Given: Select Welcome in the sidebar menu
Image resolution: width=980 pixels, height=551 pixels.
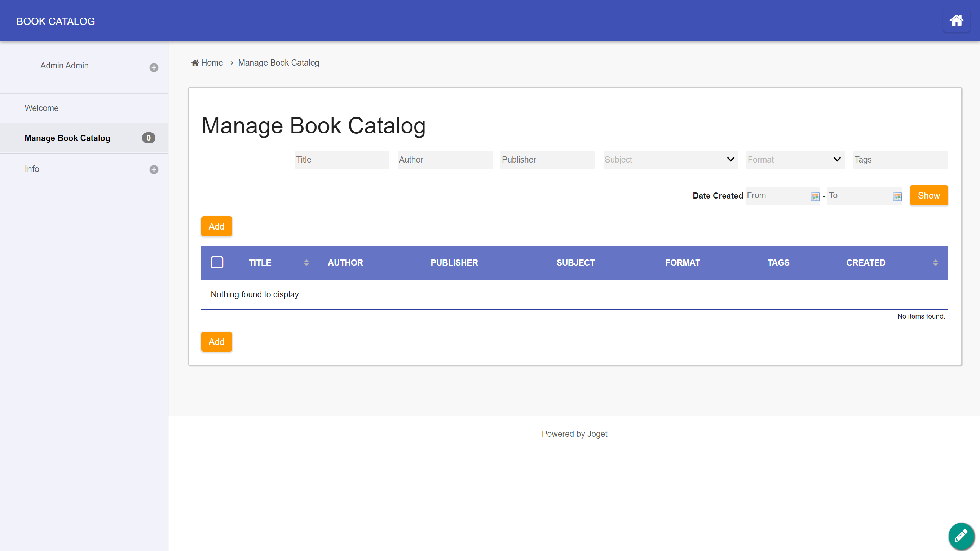Looking at the screenshot, I should pyautogui.click(x=41, y=108).
